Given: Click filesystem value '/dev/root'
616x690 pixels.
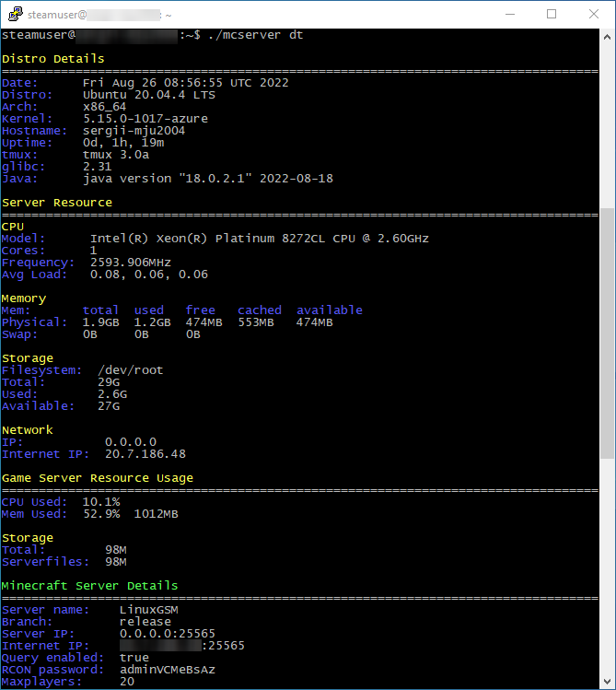Looking at the screenshot, I should tap(130, 370).
